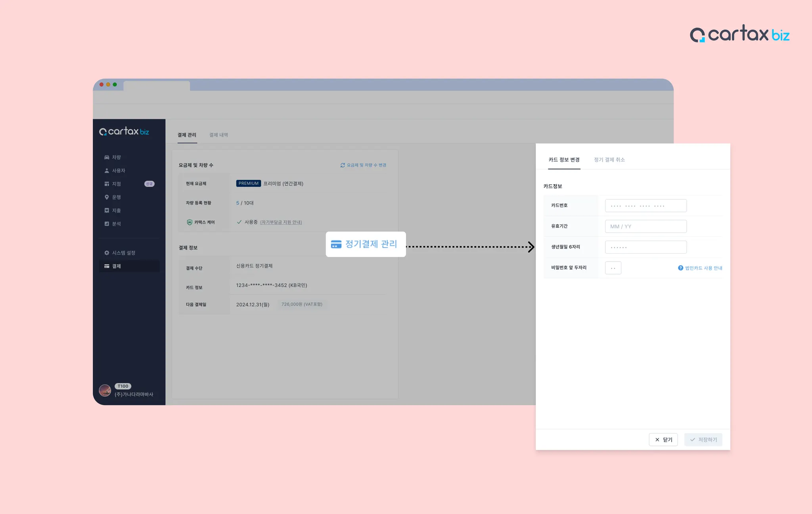Select the 정기 결제 취소 tab
Screen dimensions: 812x514
[609, 160]
